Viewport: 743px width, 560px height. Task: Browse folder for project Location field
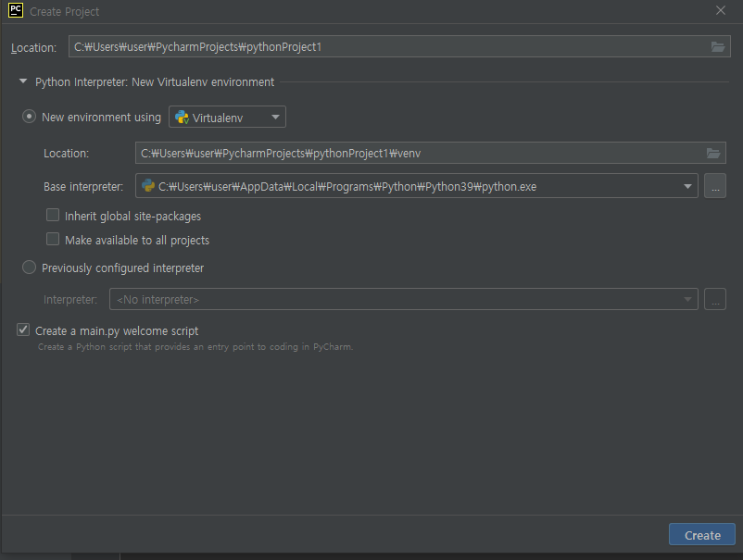pos(717,47)
